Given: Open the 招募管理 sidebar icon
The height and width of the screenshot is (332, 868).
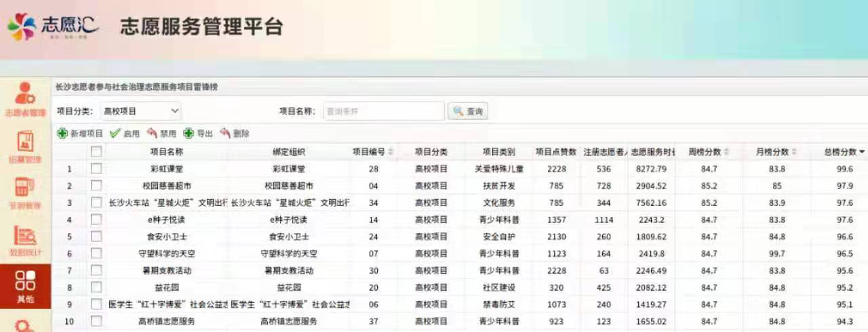Looking at the screenshot, I should (x=25, y=143).
